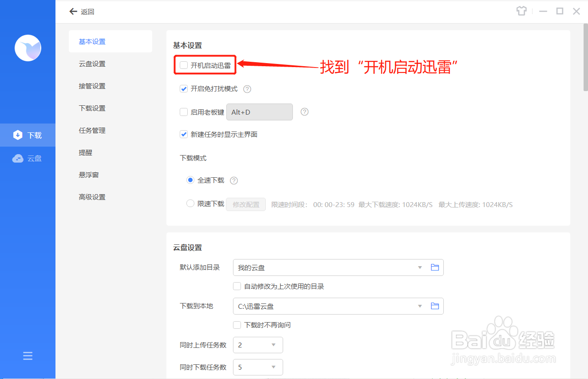Expand 同时下载任务数 dropdown

258,367
